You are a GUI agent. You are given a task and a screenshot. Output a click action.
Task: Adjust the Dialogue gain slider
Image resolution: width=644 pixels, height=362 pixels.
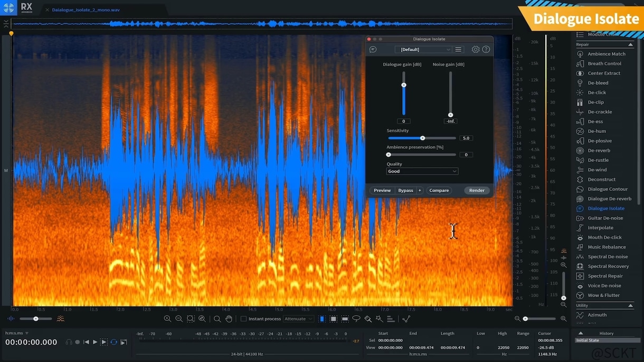coord(404,93)
